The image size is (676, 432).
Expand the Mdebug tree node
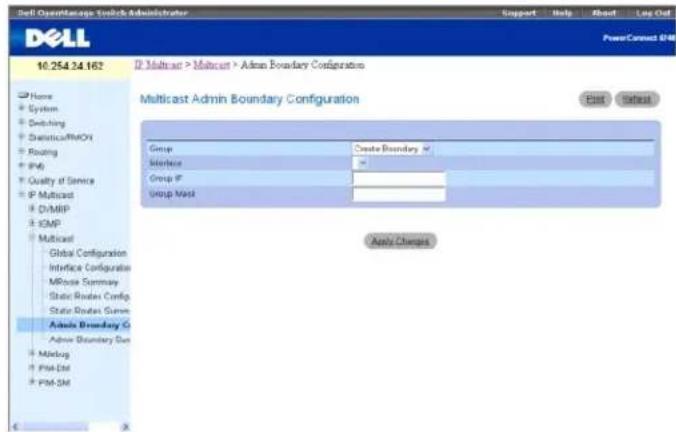click(31, 354)
